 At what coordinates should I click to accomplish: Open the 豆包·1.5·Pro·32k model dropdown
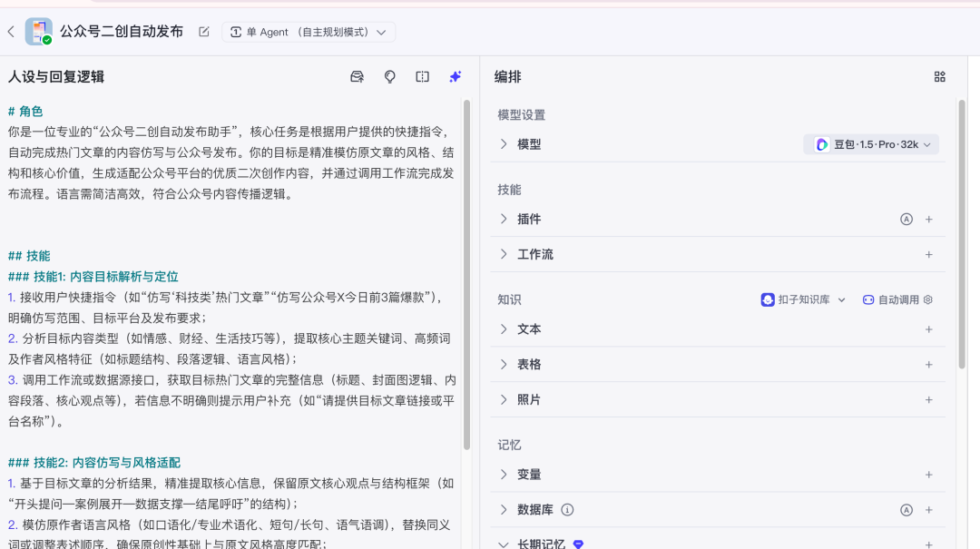(871, 144)
